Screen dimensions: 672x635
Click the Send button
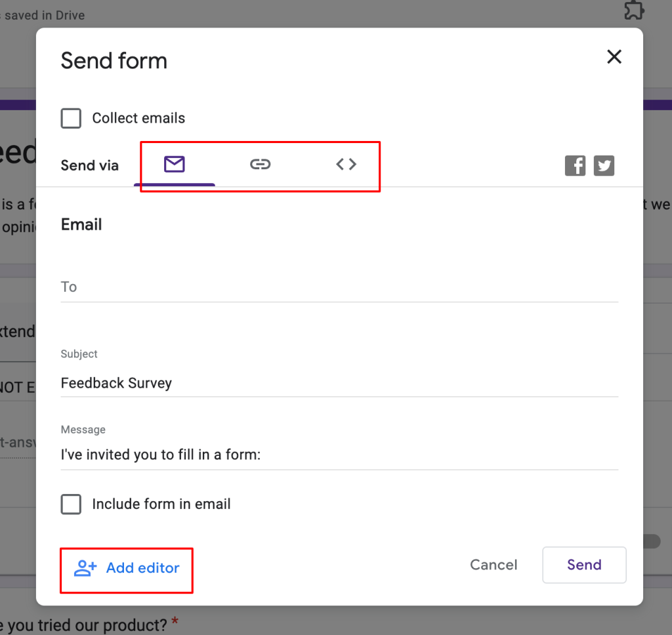point(583,565)
